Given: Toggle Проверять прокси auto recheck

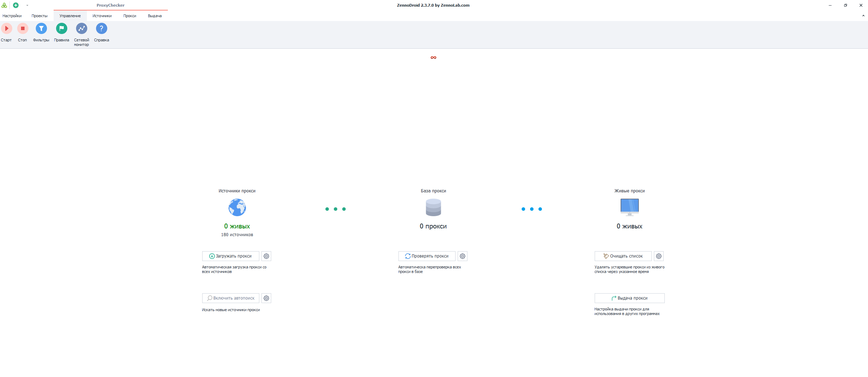Looking at the screenshot, I should tap(427, 256).
